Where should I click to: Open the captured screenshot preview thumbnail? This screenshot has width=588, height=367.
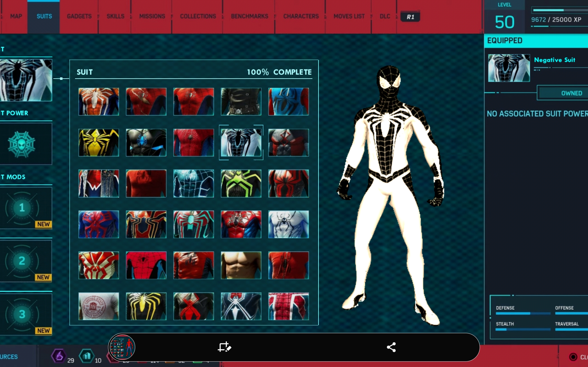pyautogui.click(x=122, y=347)
